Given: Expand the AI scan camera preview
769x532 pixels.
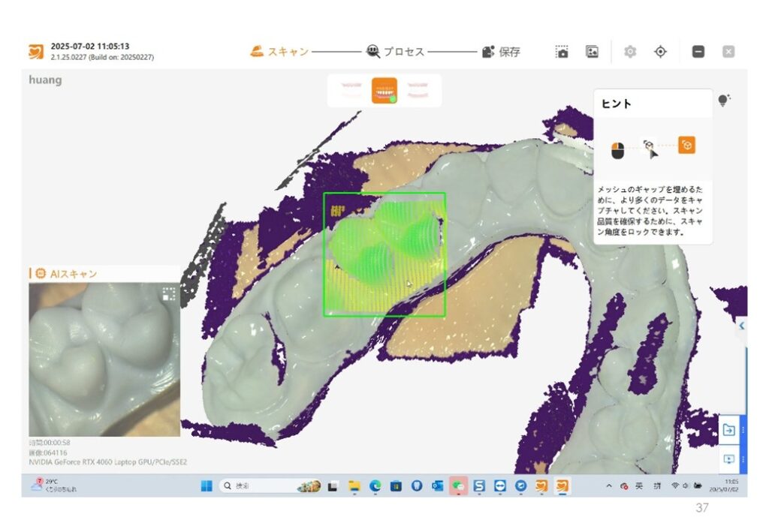Looking at the screenshot, I should (x=169, y=294).
